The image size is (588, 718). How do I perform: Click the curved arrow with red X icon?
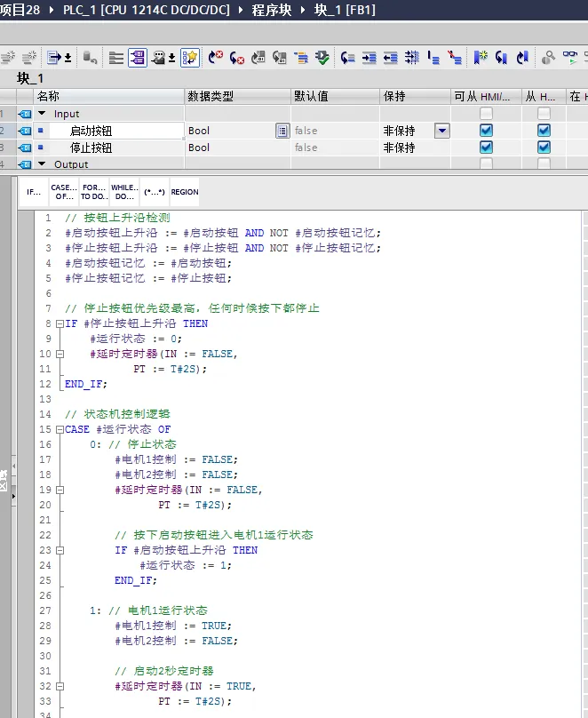tap(237, 58)
